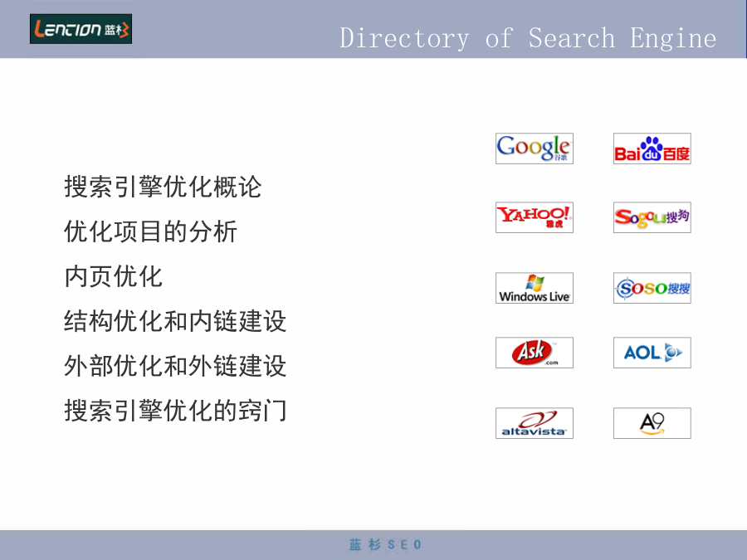Click the Sogou 搜狗 logo
This screenshot has height=560, width=747.
point(652,217)
